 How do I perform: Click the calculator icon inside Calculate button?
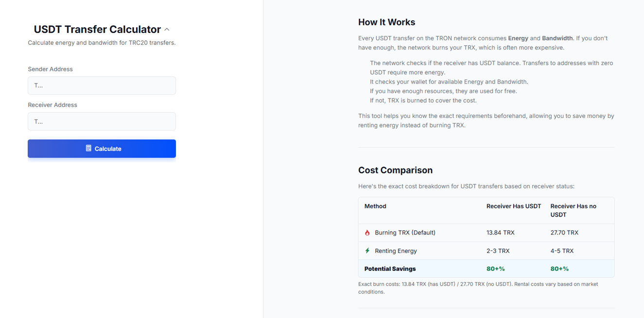tap(88, 149)
